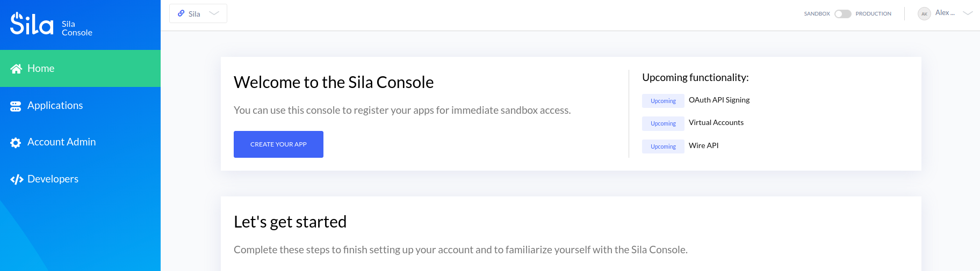The height and width of the screenshot is (271, 980).
Task: Open the Developers sidebar section
Action: click(53, 179)
